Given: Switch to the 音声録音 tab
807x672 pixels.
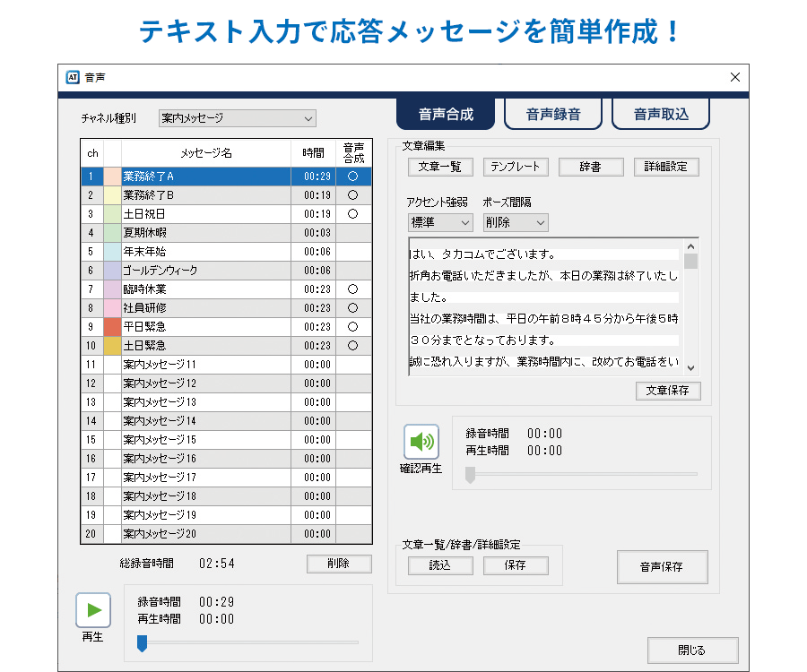Looking at the screenshot, I should click(553, 114).
